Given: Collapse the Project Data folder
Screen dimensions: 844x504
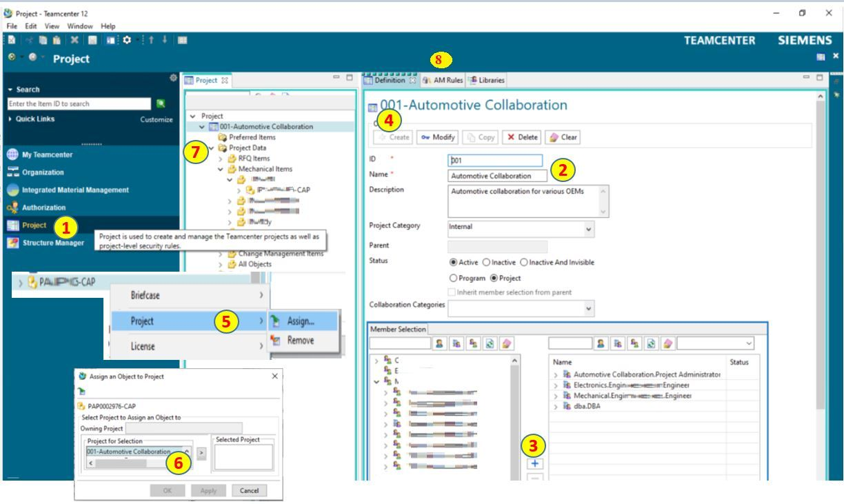Looking at the screenshot, I should pos(212,148).
